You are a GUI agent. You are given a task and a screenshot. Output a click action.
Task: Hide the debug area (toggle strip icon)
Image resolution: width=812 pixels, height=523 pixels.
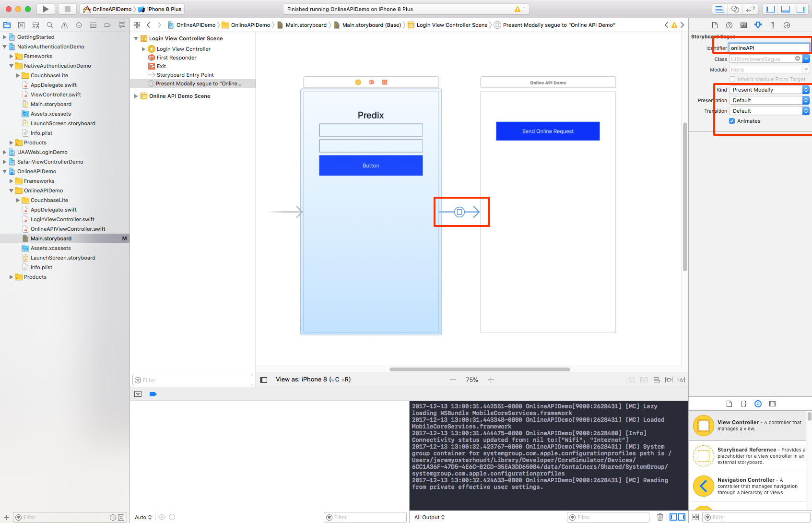click(786, 9)
